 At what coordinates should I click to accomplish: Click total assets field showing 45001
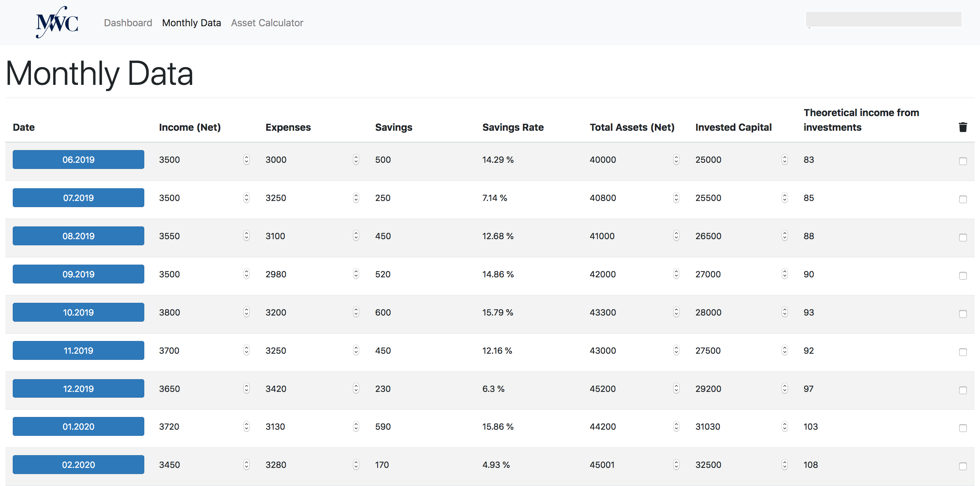(635, 464)
